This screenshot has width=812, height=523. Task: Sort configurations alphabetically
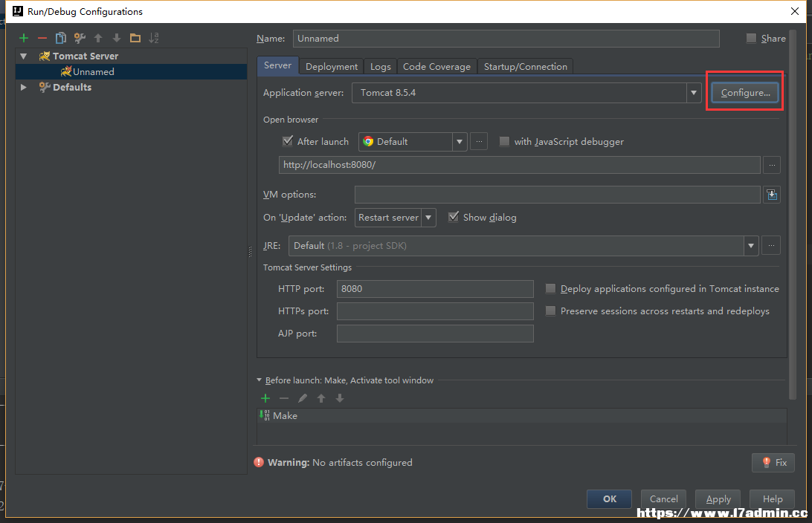[x=154, y=38]
